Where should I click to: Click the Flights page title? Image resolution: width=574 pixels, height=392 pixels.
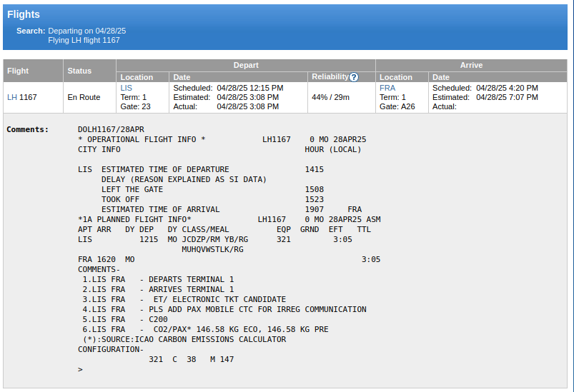coord(24,14)
